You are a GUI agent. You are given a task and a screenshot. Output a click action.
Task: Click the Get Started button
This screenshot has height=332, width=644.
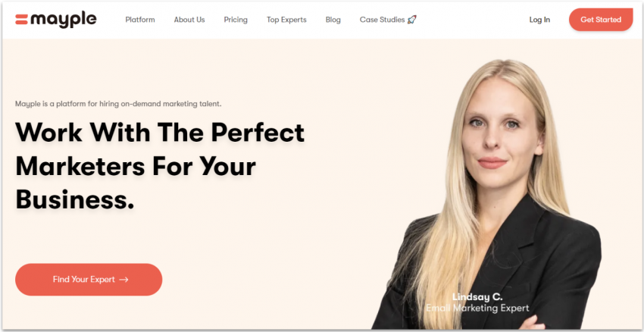coord(601,20)
